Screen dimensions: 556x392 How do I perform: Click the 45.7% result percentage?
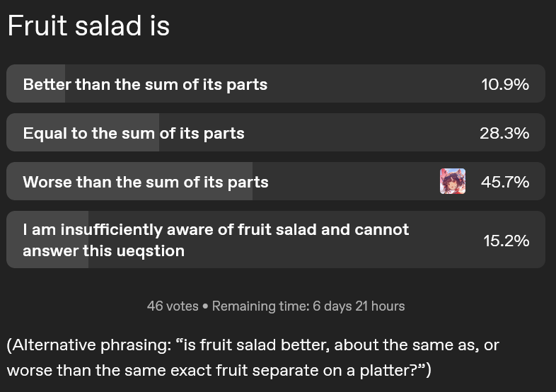505,182
